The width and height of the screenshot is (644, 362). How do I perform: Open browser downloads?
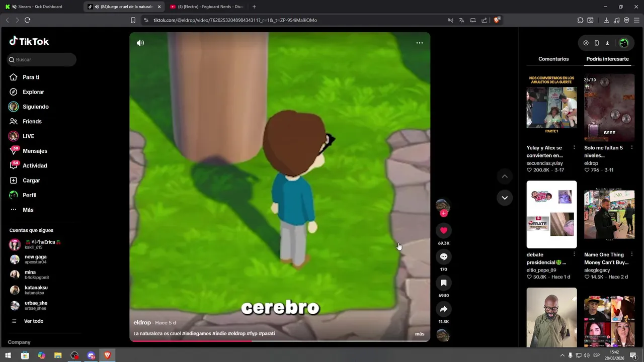(606, 20)
